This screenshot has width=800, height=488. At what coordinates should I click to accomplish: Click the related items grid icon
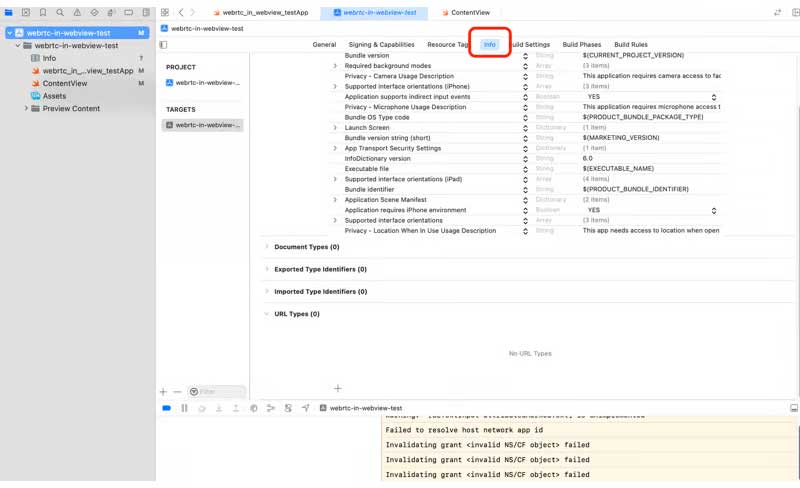(165, 12)
